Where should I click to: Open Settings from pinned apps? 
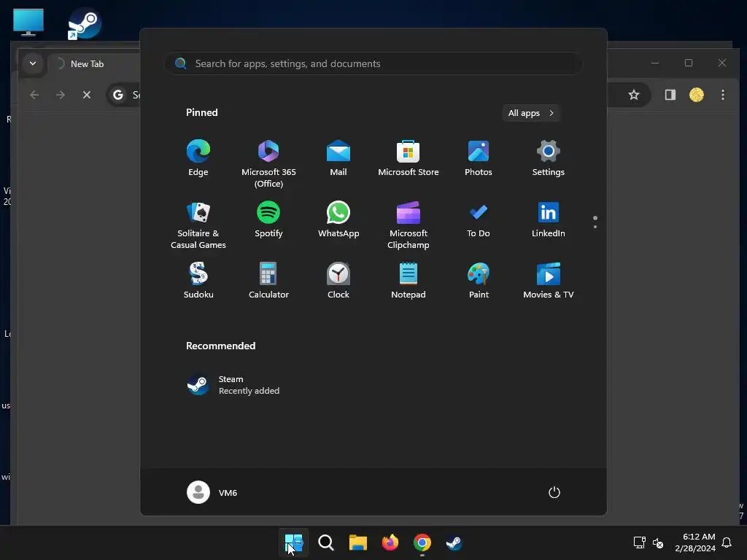[x=549, y=158]
